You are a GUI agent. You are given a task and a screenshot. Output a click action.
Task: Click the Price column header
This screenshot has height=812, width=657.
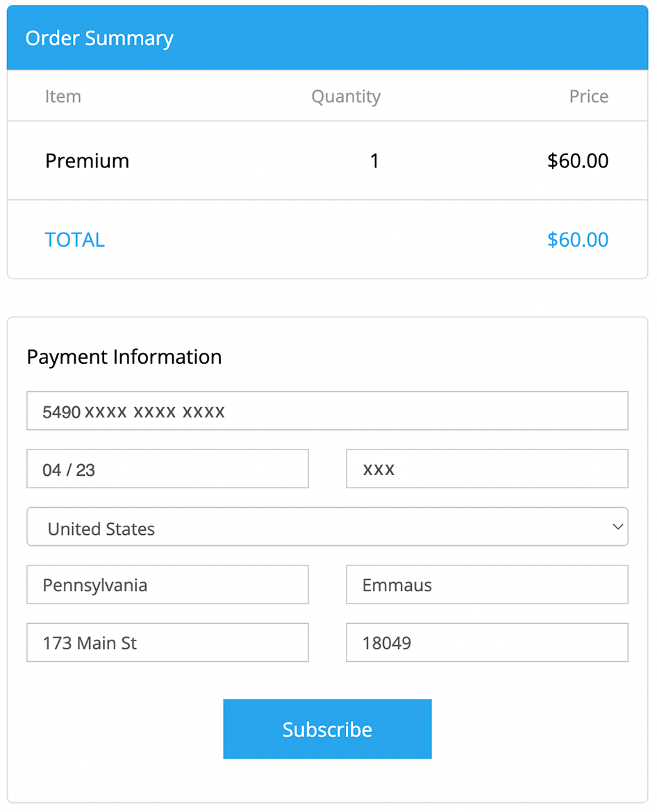588,97
